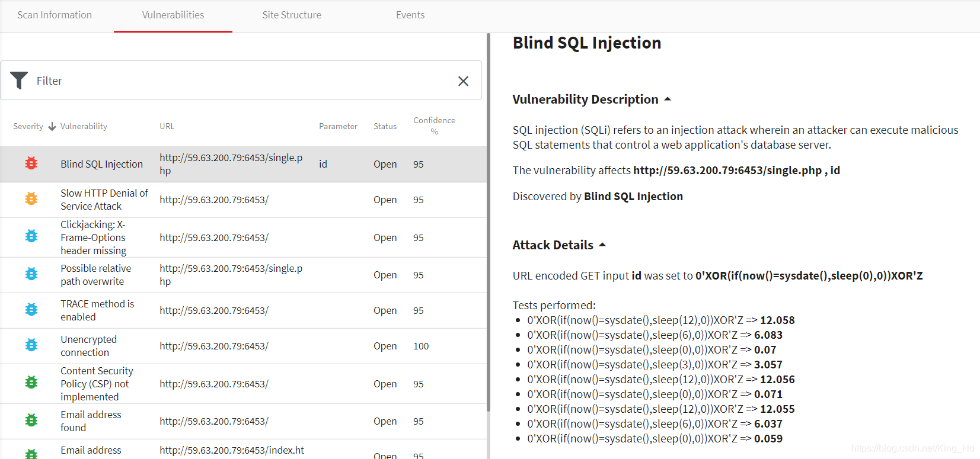Click the single.php URL in Blind SQL Injection row
The width and height of the screenshot is (980, 459).
pyautogui.click(x=231, y=164)
